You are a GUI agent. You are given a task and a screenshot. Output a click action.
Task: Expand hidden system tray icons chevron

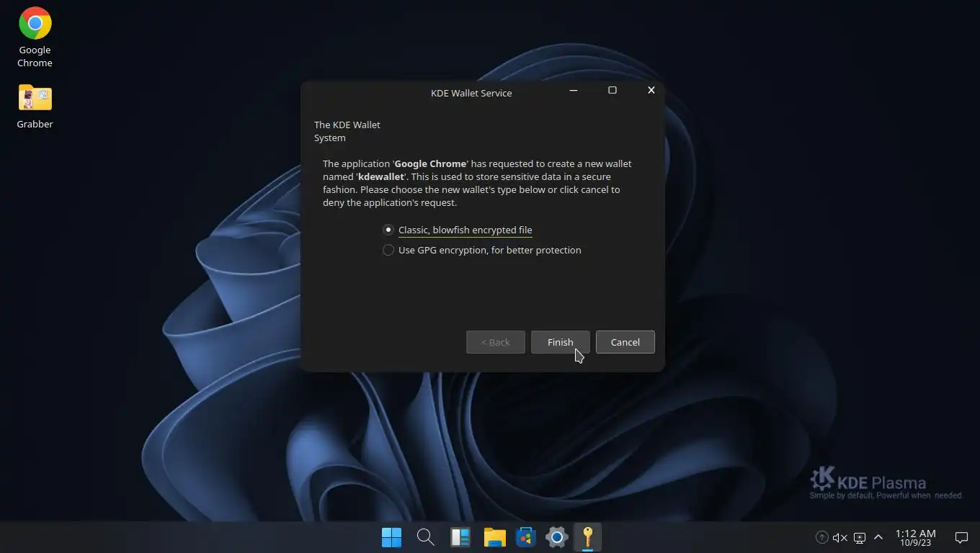click(x=878, y=537)
